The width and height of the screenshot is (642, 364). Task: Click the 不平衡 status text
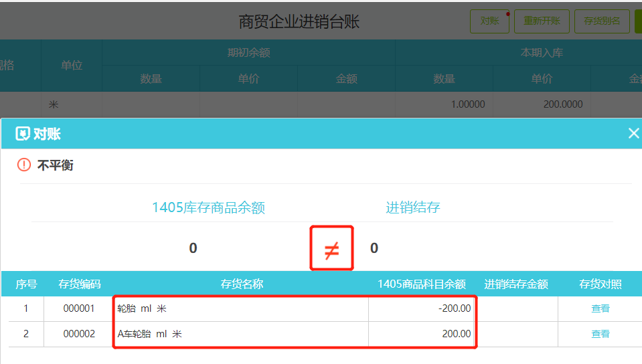(x=56, y=165)
